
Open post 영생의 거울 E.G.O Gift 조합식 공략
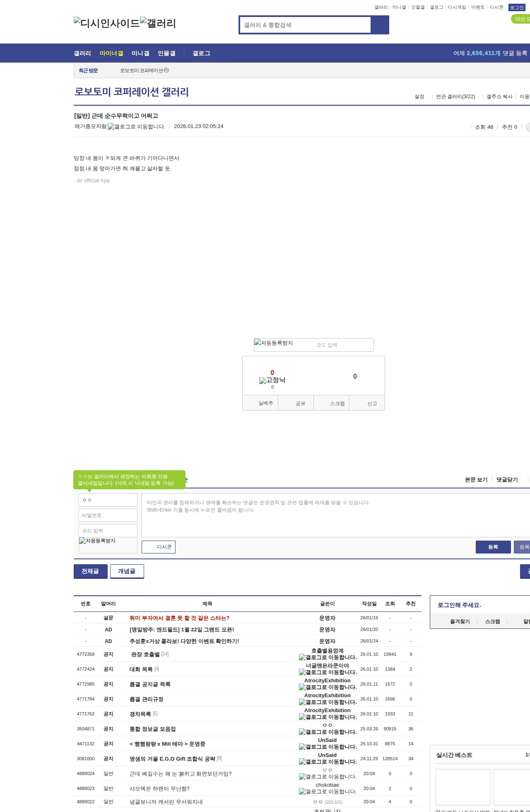[x=172, y=759]
